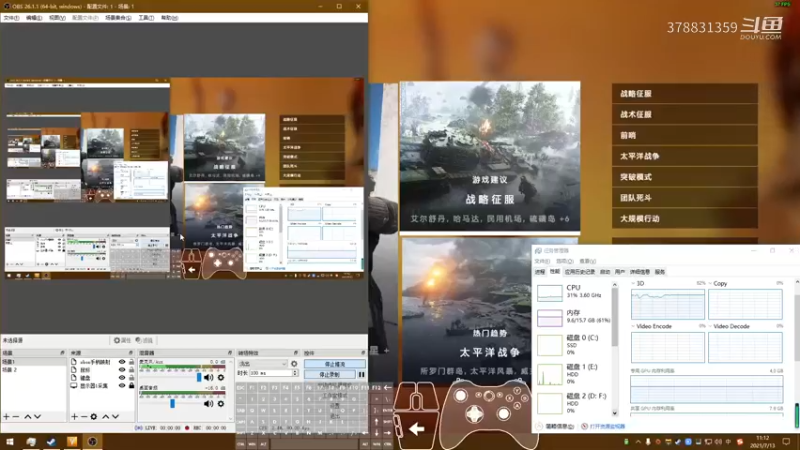Click the Stop Recording button

329,374
